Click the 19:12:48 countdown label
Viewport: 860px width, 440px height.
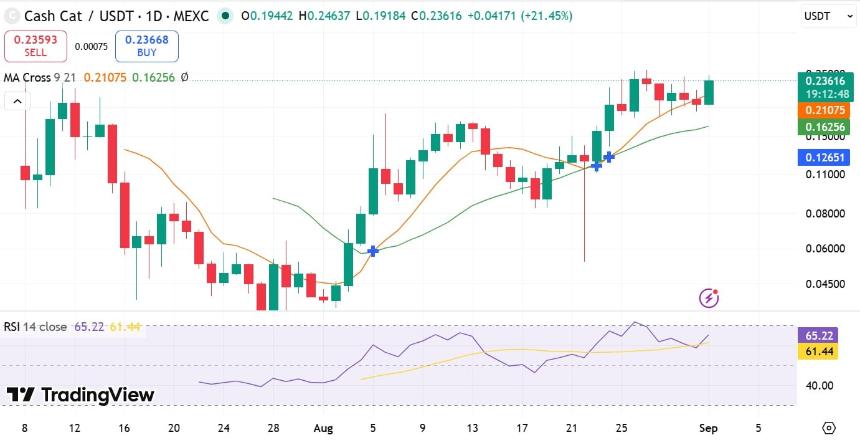[827, 94]
